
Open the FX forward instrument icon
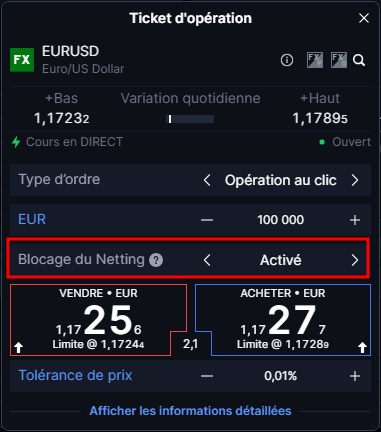(315, 60)
